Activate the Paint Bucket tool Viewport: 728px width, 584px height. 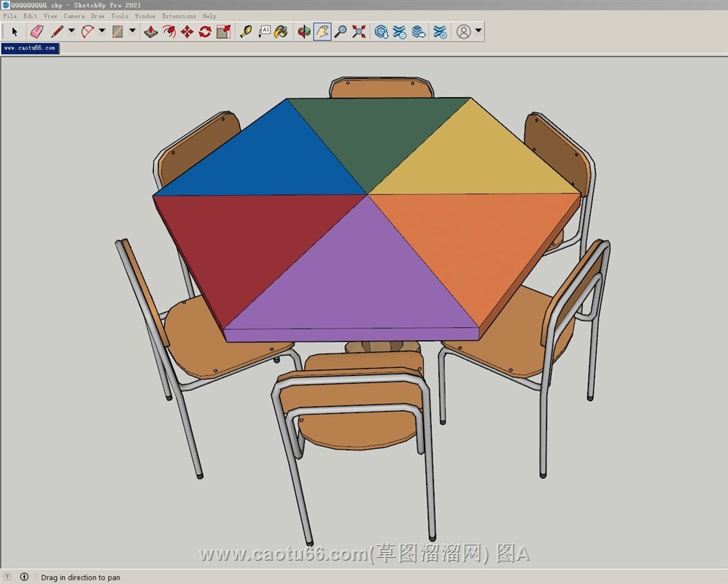[x=282, y=31]
